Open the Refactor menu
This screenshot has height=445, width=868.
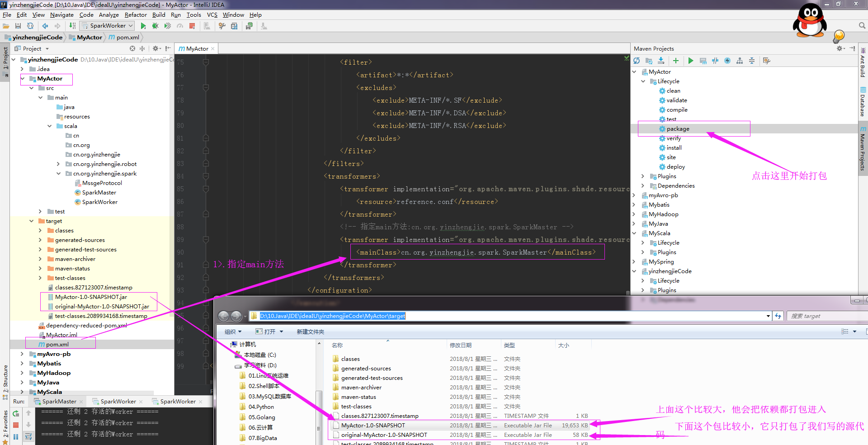(136, 15)
